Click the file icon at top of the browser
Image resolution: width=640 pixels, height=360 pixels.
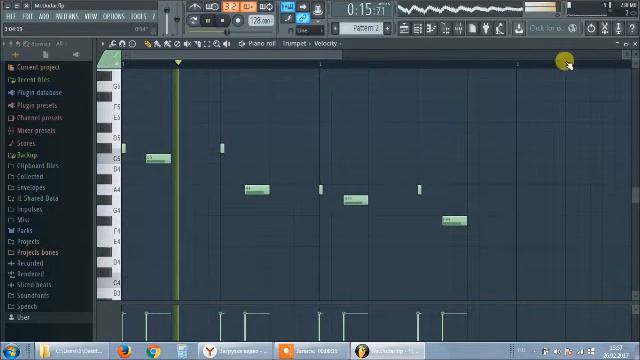pos(45,55)
